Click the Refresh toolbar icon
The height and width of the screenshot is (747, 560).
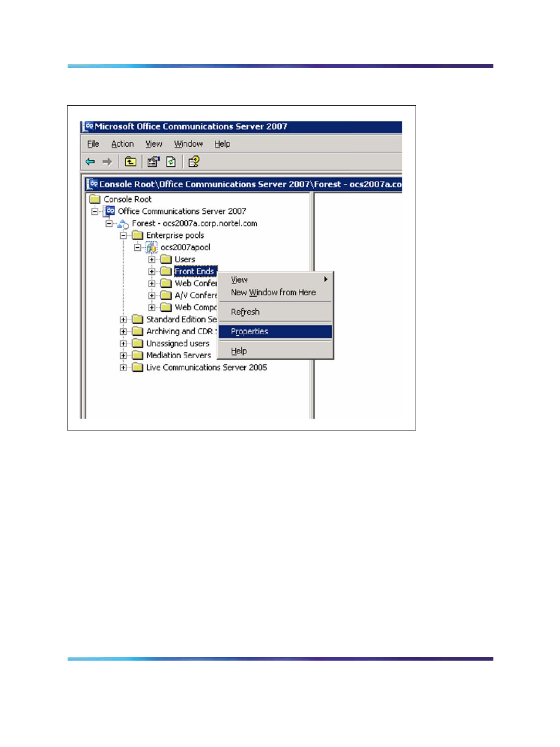pyautogui.click(x=171, y=161)
